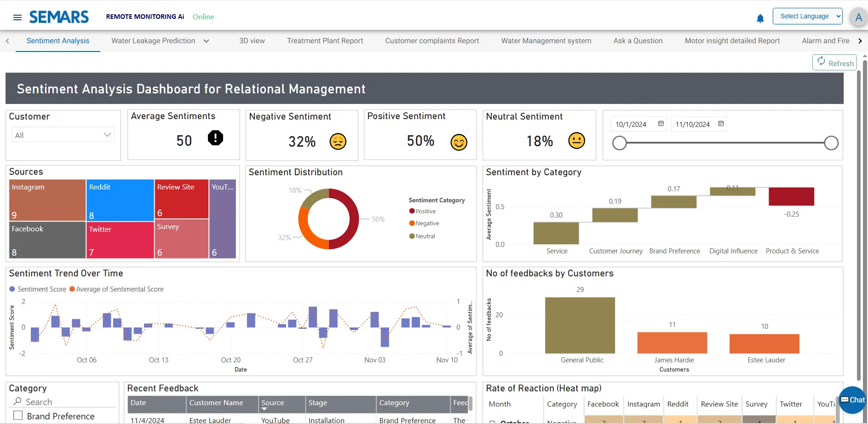Open the Chat bubble widget
Screen dimensions: 868x424
coord(852,400)
